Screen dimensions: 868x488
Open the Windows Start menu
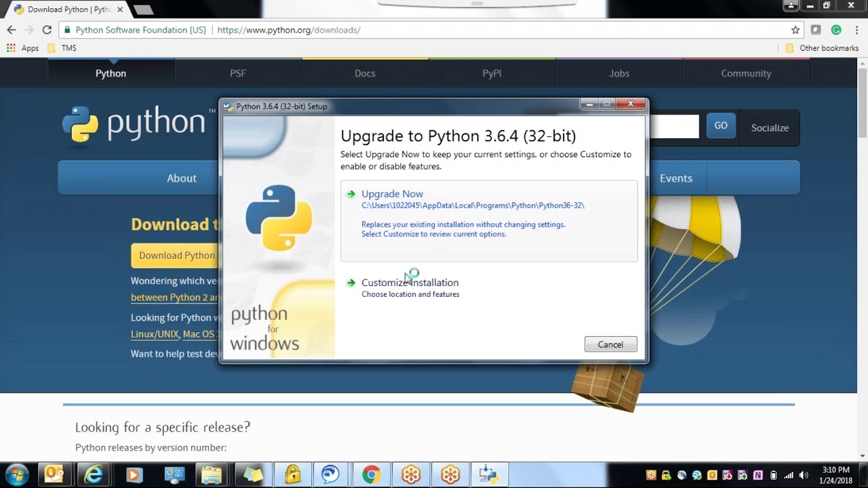click(x=17, y=474)
